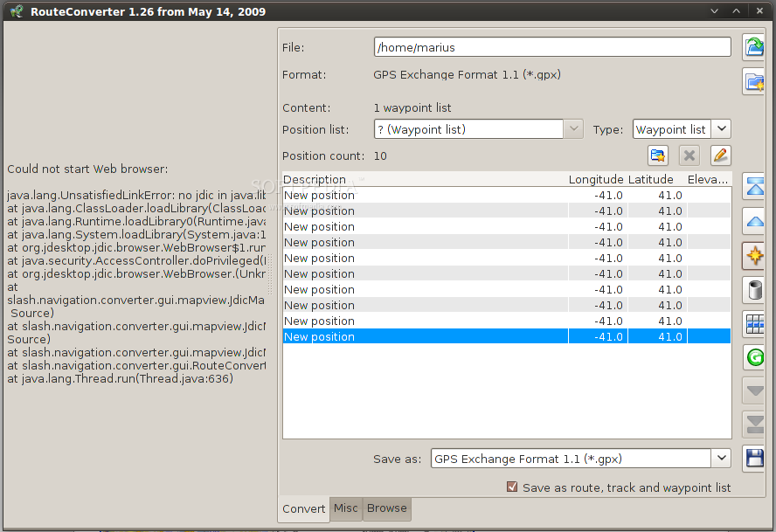Image resolution: width=776 pixels, height=532 pixels.
Task: Click the Waypoint list type combo box
Action: pos(682,129)
